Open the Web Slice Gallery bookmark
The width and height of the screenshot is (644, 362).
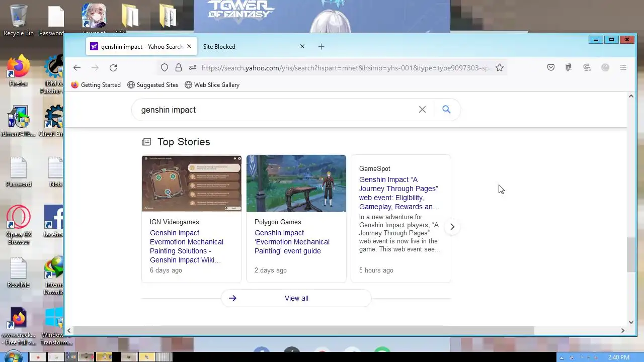point(212,85)
